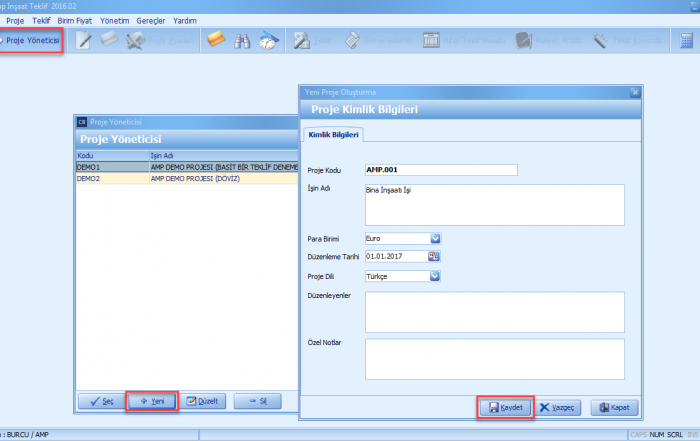
Task: Click the yellow folder icon in toolbar
Action: pyautogui.click(x=215, y=41)
